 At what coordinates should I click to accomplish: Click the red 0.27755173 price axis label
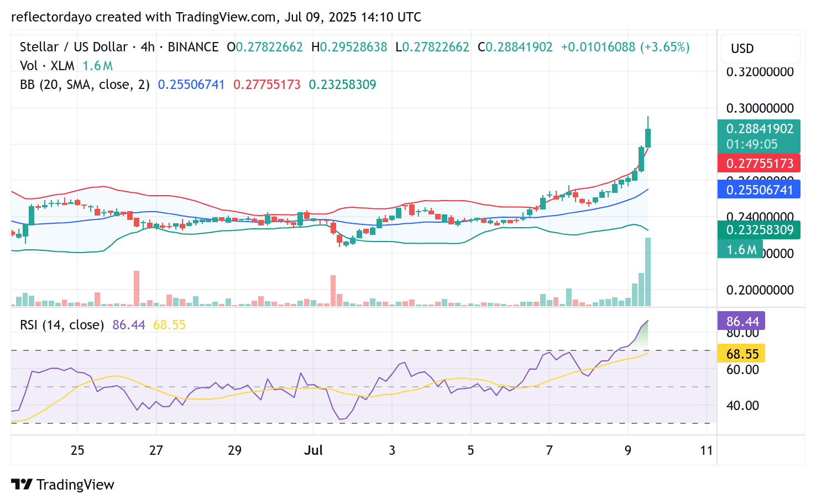759,164
